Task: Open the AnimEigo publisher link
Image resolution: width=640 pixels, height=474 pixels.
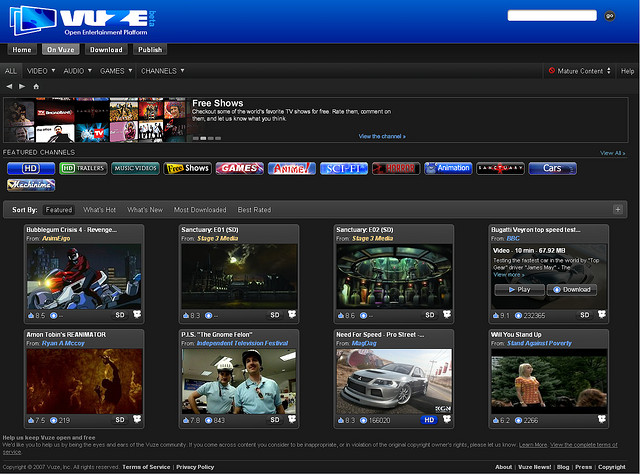Action: tap(56, 238)
